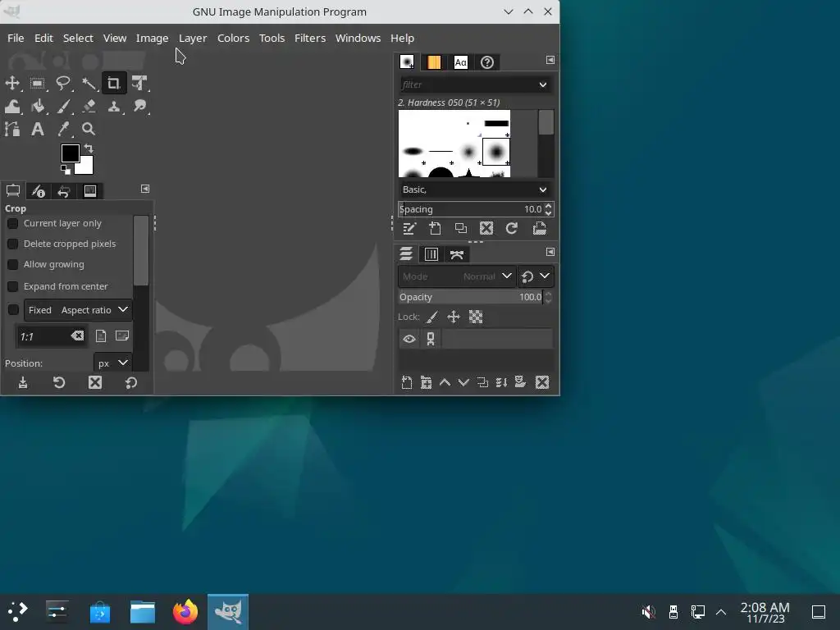
Task: Switch to the Fonts tab
Action: [x=461, y=62]
